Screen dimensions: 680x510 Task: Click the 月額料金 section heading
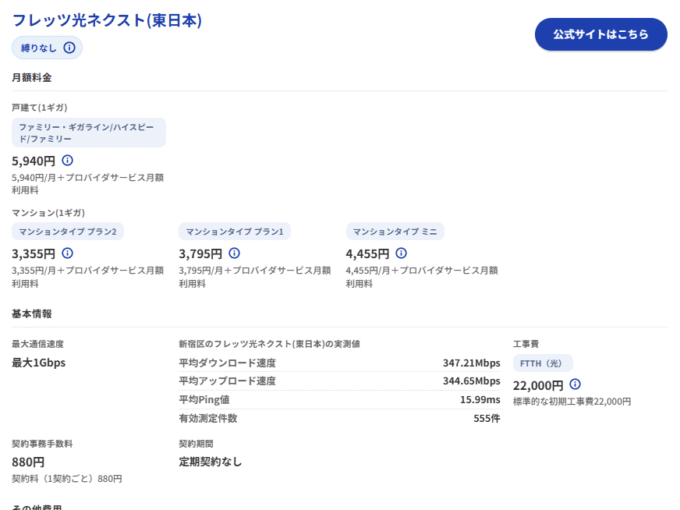[32, 78]
